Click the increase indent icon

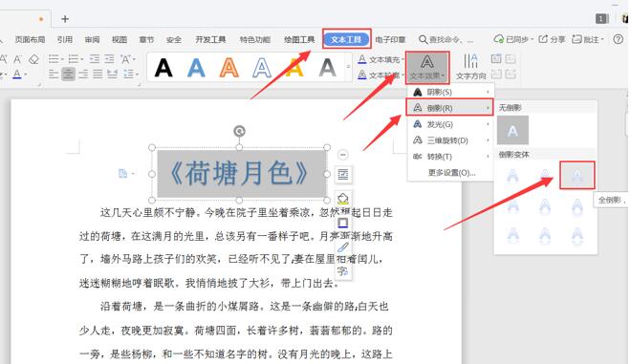(x=109, y=59)
